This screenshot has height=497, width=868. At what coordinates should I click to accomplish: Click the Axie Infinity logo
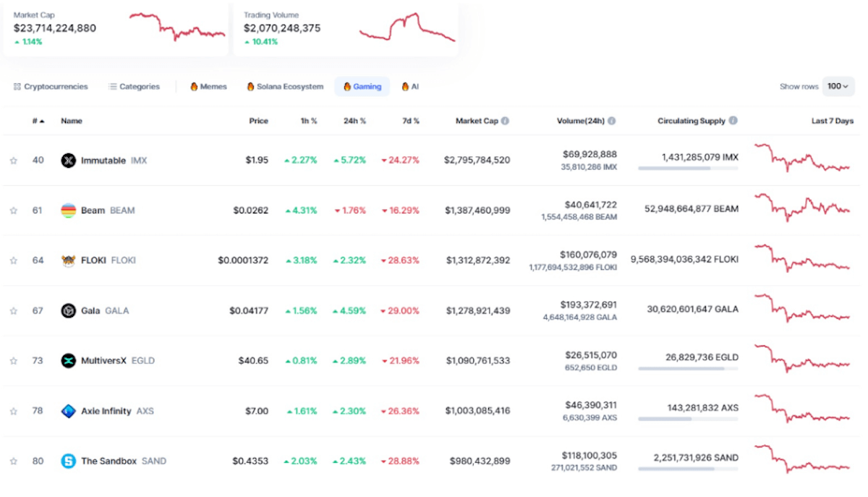[68, 411]
